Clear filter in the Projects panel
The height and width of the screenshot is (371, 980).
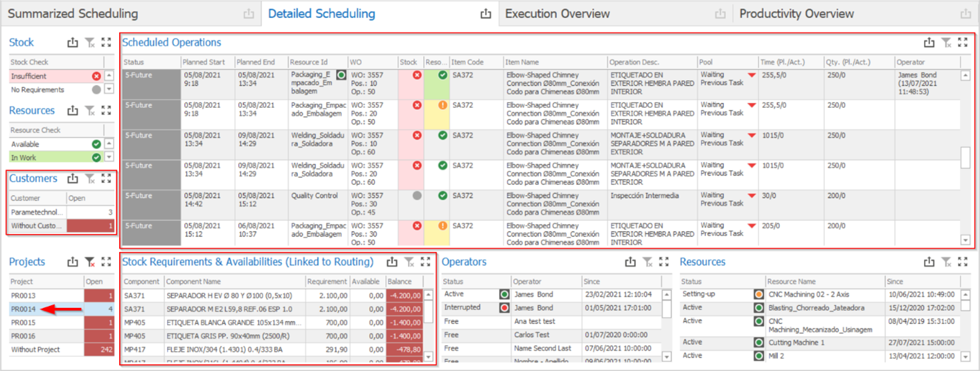tap(90, 262)
